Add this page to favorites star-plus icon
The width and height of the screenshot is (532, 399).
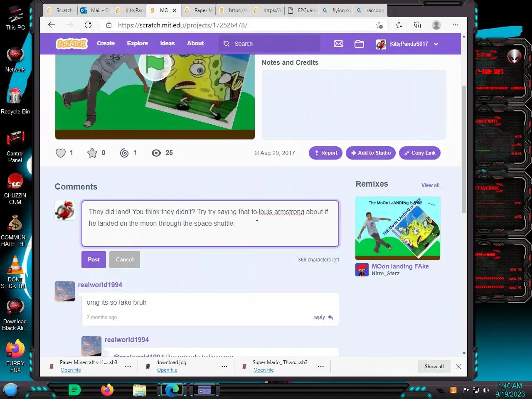pyautogui.click(x=379, y=25)
